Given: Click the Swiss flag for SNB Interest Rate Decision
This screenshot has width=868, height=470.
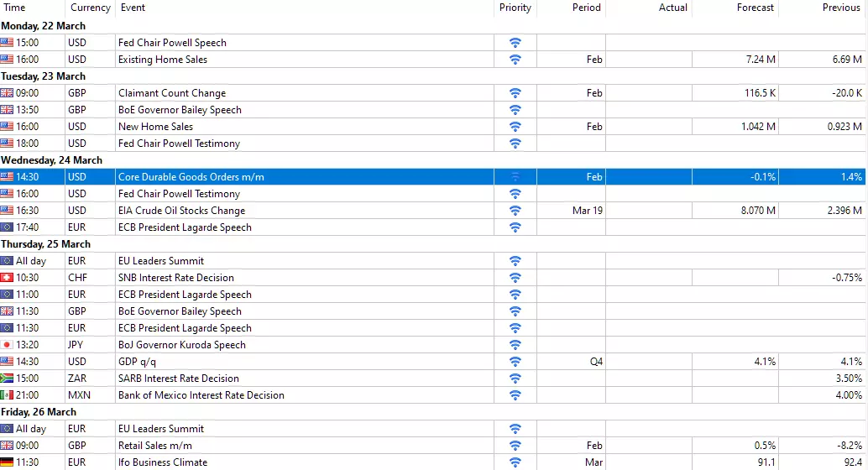Looking at the screenshot, I should (7, 277).
